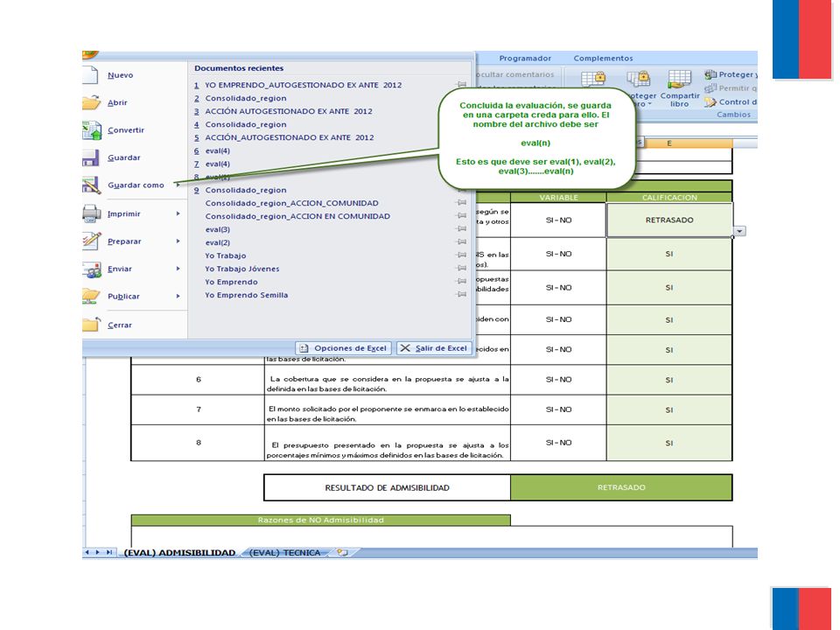Click the Proteger hoja lock icon

point(593,80)
